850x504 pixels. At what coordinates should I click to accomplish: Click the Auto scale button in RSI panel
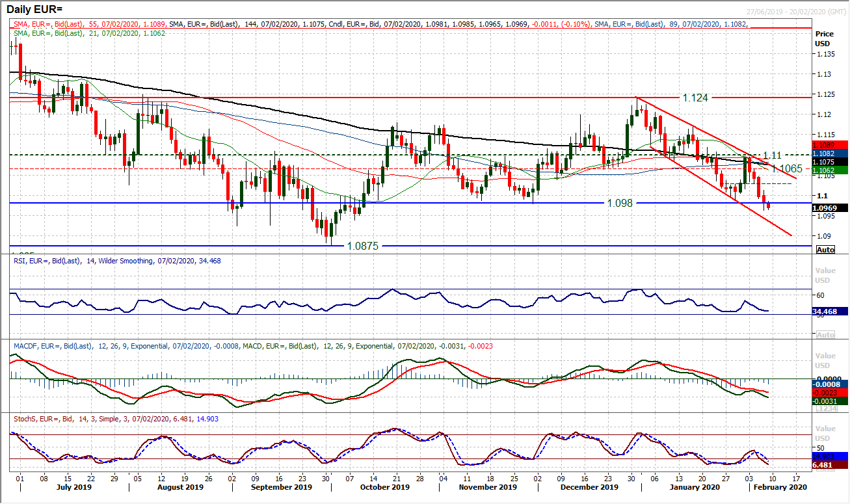pos(825,335)
